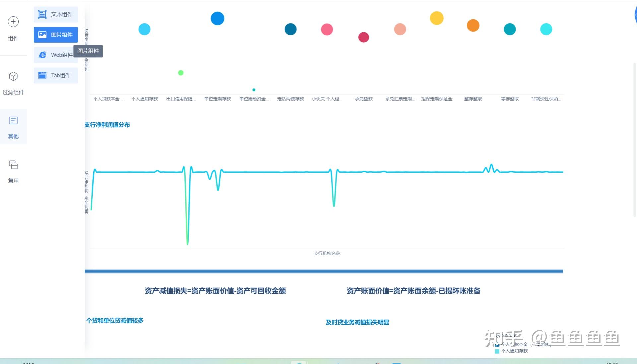
Task: Add a Tab组件 component
Action: [x=56, y=75]
